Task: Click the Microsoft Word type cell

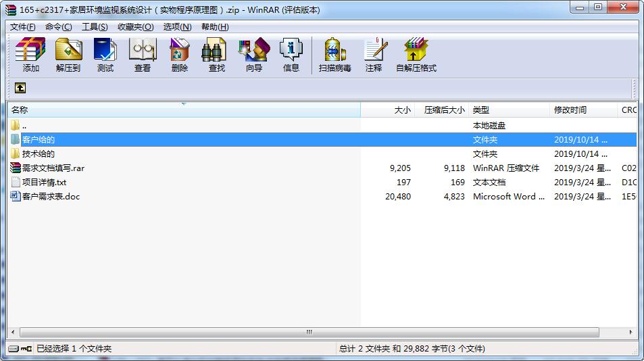Action: [509, 196]
